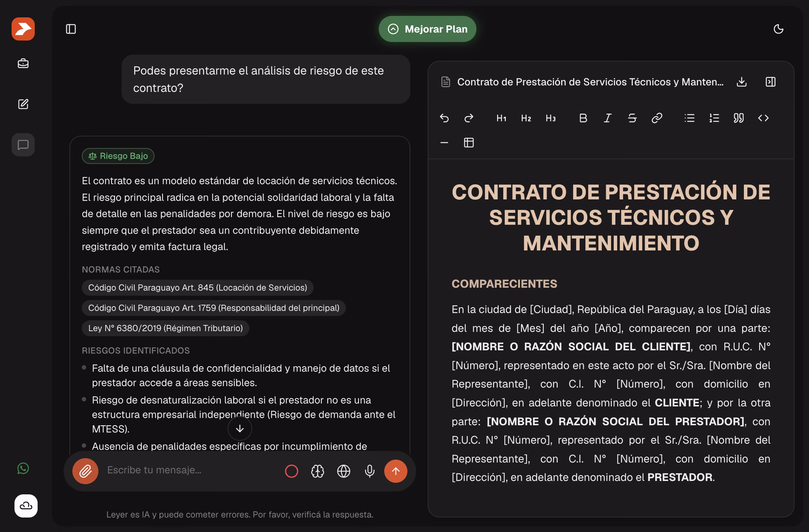
Task: Click the NORMAS CITADAS label
Action: 121,270
